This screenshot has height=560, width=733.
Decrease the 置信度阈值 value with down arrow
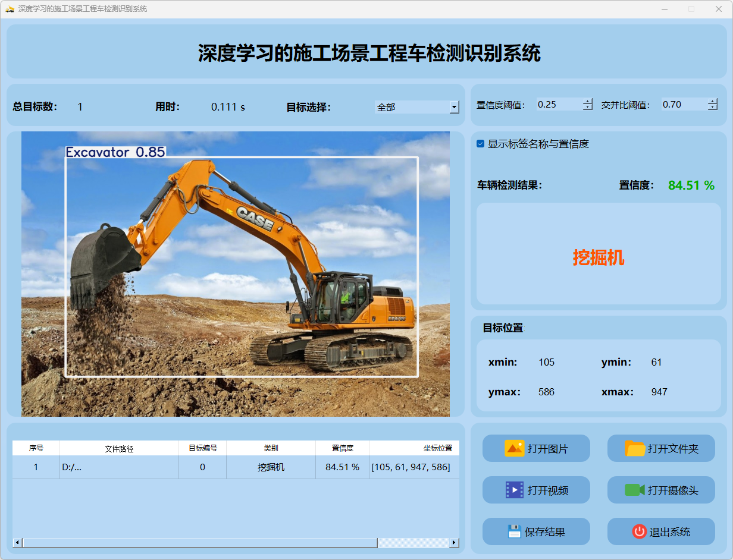(x=588, y=108)
